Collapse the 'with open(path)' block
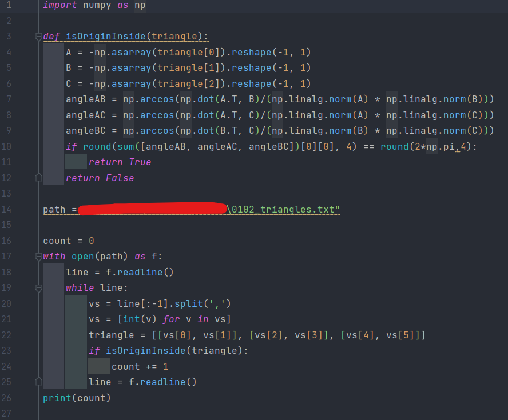 pos(39,257)
